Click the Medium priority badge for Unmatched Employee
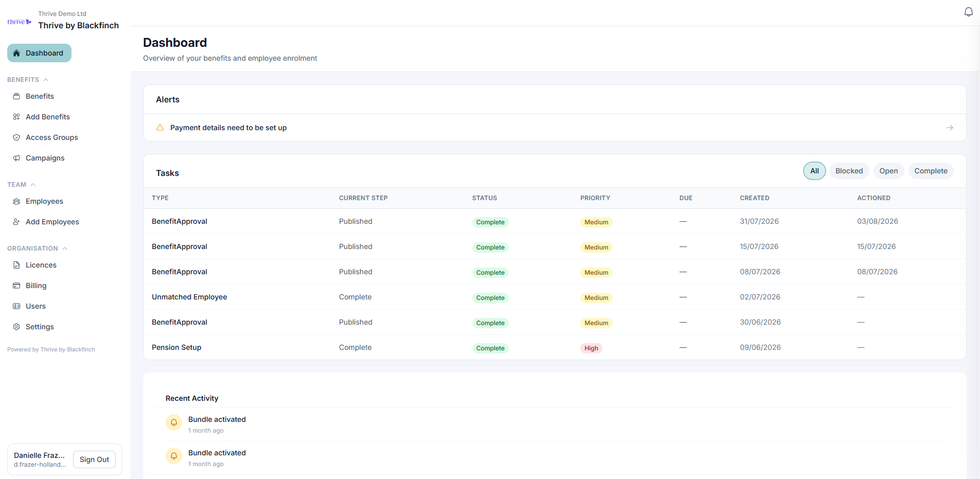 (x=596, y=298)
